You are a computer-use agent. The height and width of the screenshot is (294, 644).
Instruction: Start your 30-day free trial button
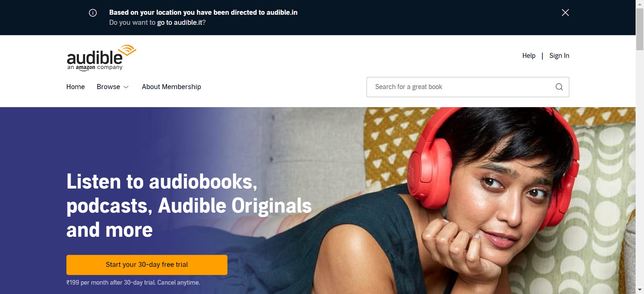click(147, 265)
